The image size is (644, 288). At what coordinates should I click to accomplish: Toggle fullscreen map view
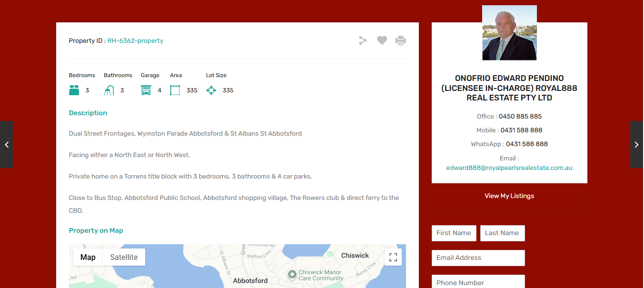[393, 257]
